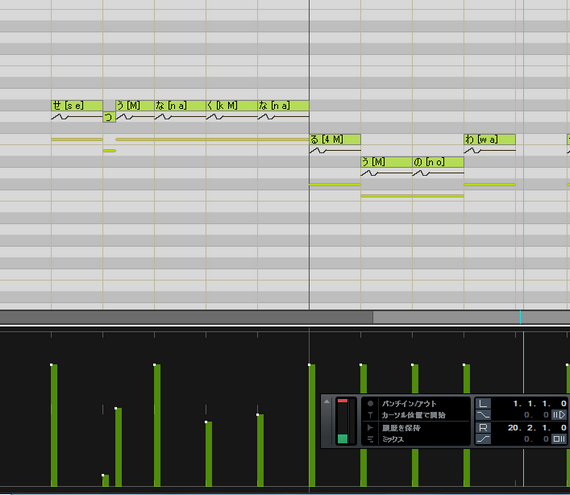The image size is (570, 495).
Task: Click the mix mode lines icon
Action: pos(370,439)
